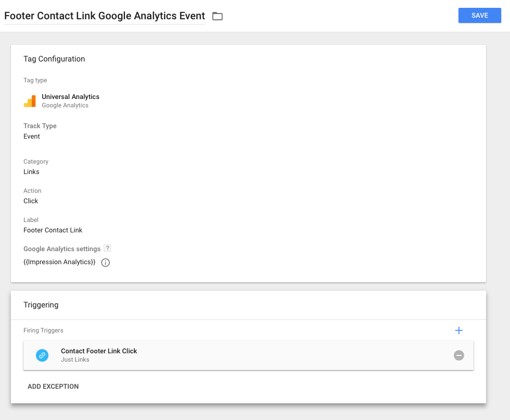The image size is (510, 420).
Task: Click ADD EXCEPTION
Action: pos(53,387)
